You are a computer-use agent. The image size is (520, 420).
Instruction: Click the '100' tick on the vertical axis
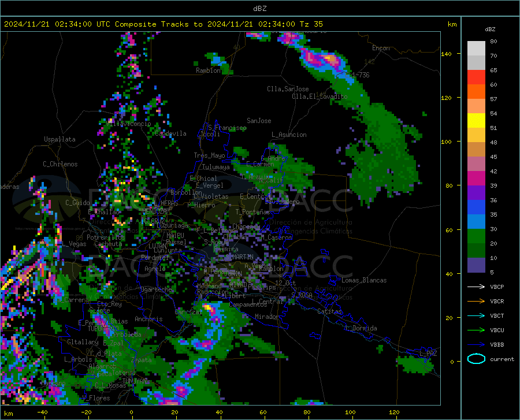point(446,142)
